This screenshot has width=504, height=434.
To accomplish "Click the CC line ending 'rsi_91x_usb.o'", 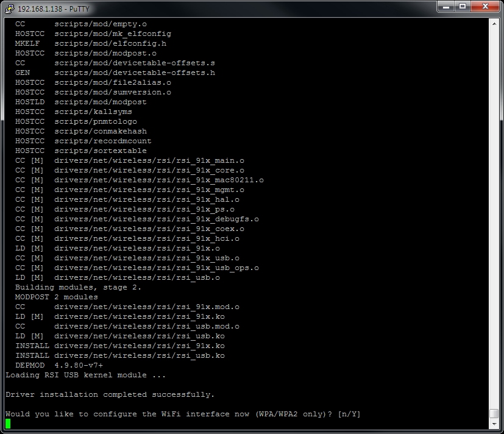I will [127, 258].
